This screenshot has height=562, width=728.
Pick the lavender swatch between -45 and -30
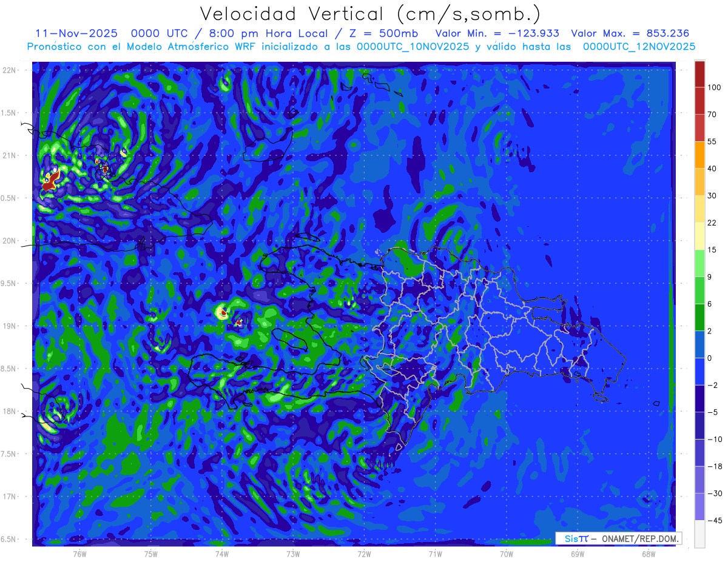[699, 507]
